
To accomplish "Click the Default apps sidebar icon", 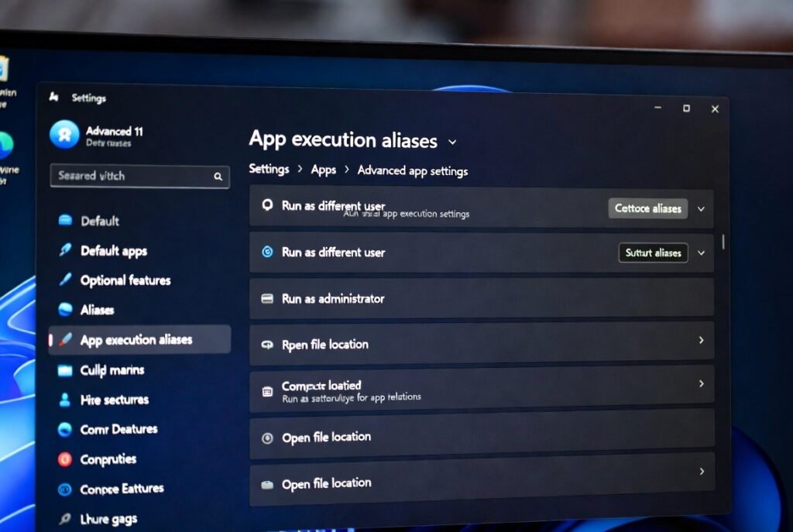I will click(x=65, y=250).
